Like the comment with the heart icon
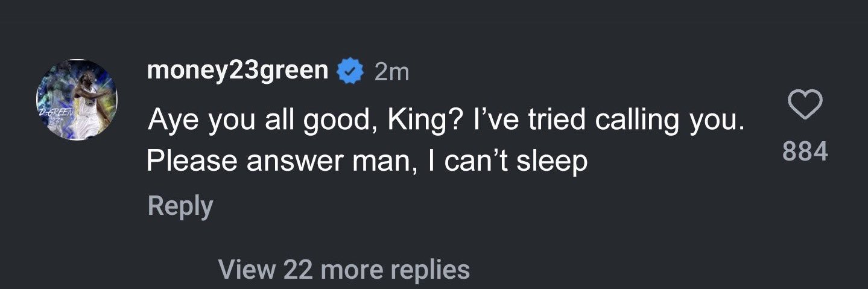The width and height of the screenshot is (868, 289). click(805, 104)
